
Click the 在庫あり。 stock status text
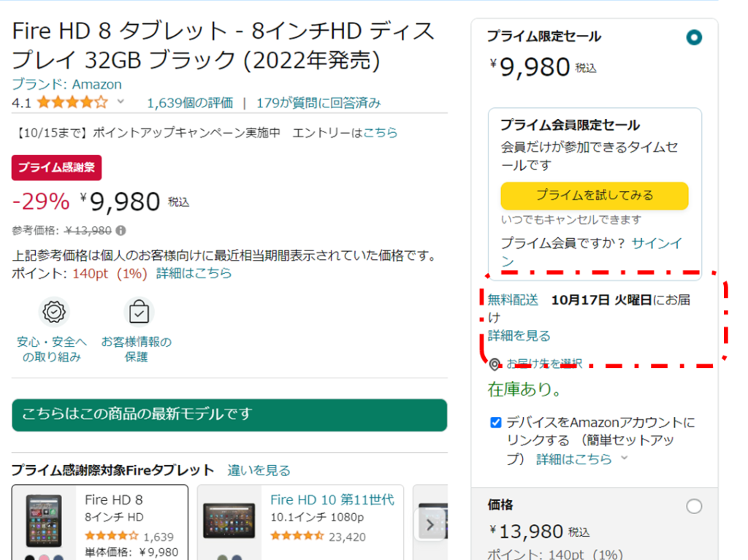(x=524, y=390)
